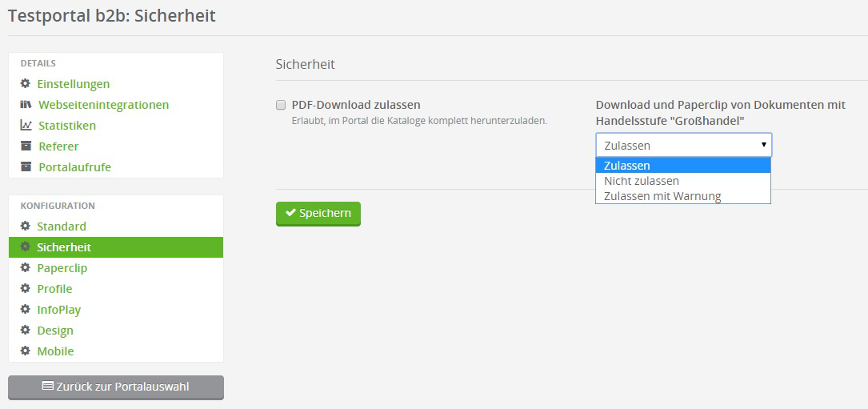This screenshot has width=868, height=409.
Task: Click the chart icon beside Statistiken
Action: [x=26, y=126]
